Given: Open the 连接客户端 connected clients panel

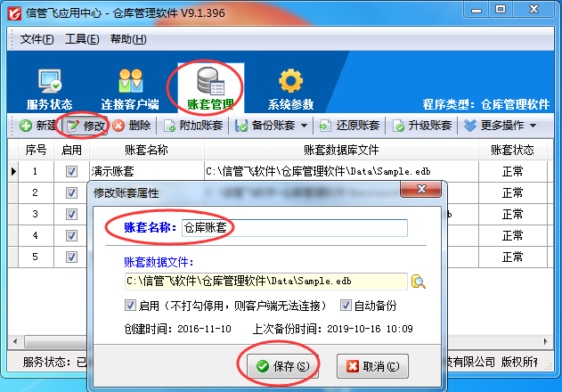Looking at the screenshot, I should [130, 89].
